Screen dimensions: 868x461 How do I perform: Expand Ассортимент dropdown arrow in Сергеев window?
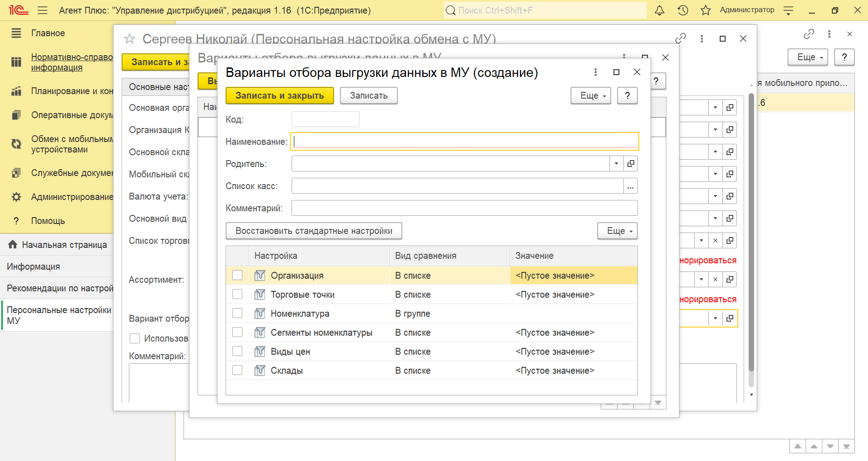(x=701, y=280)
